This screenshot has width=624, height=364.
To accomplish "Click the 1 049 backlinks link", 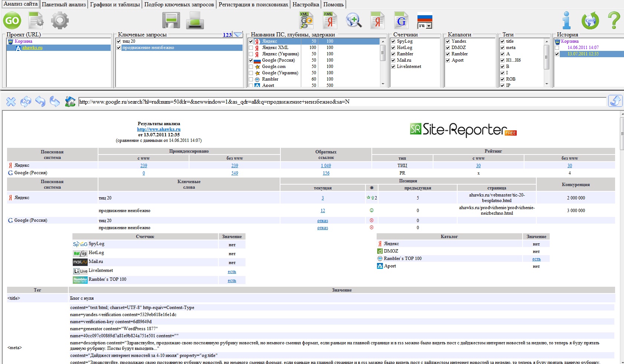I will 326,166.
